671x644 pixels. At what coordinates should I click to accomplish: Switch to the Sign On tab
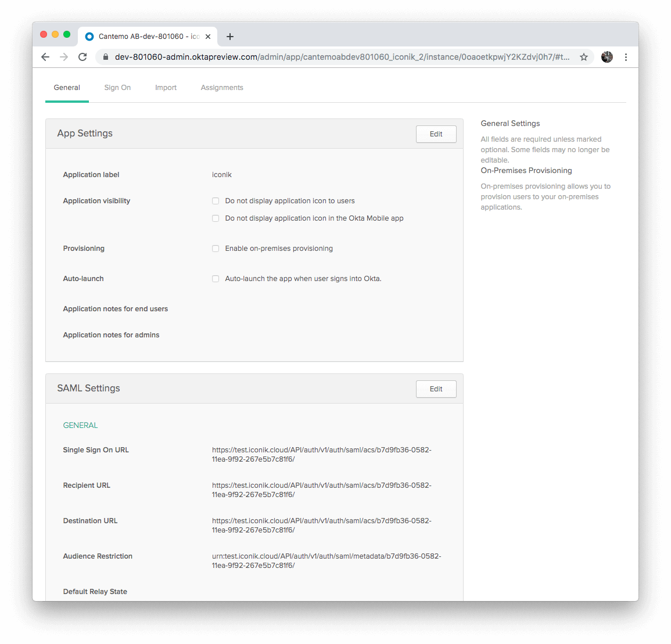(117, 88)
